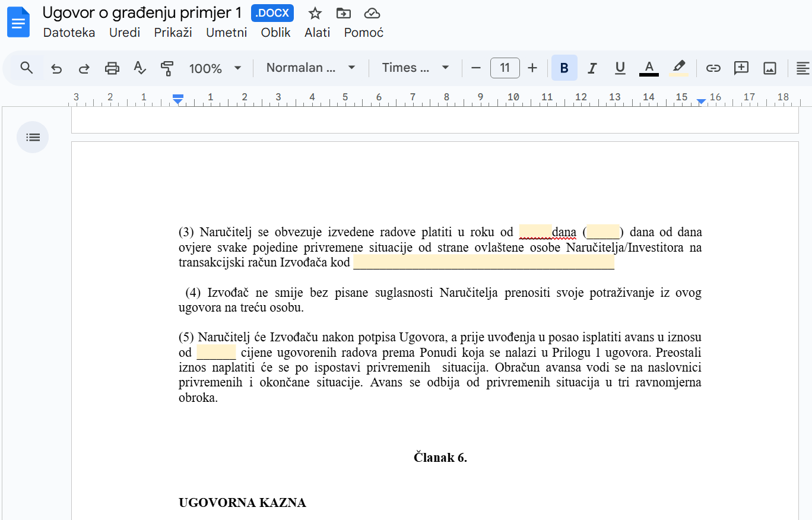Star the document as favorite

[x=315, y=13]
